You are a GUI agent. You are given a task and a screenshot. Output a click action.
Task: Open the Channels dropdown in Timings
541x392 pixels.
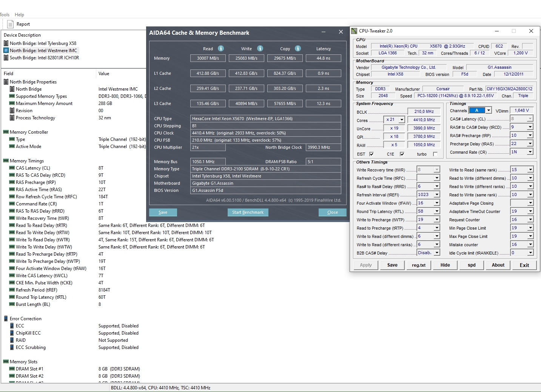(x=489, y=110)
